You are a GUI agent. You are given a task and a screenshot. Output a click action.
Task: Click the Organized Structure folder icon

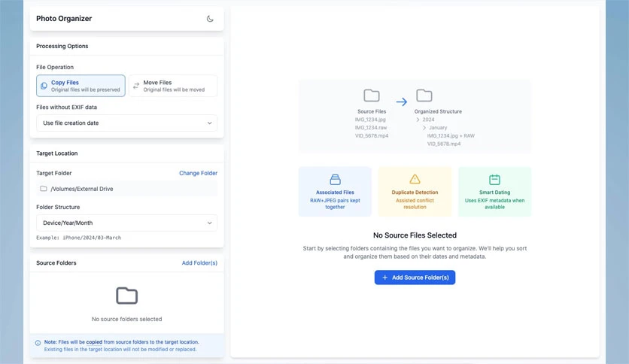[x=424, y=96]
